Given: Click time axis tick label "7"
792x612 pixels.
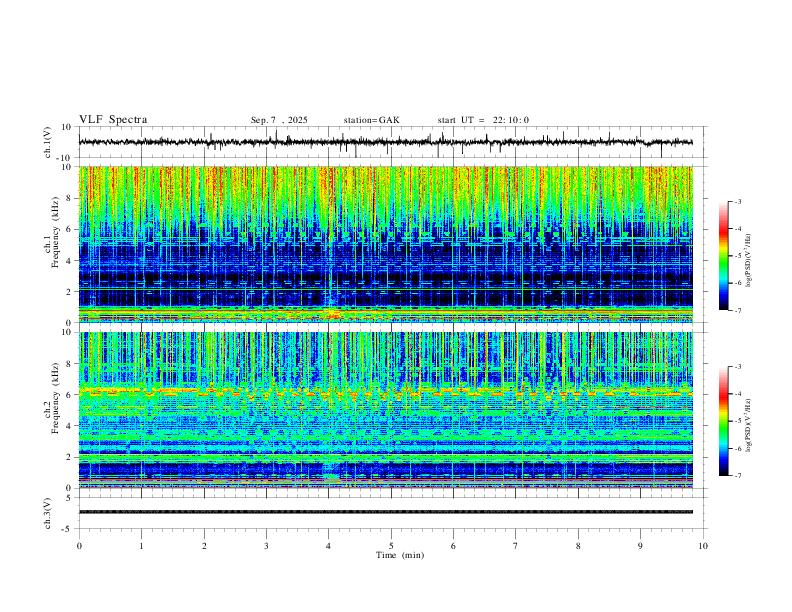Looking at the screenshot, I should point(516,546).
